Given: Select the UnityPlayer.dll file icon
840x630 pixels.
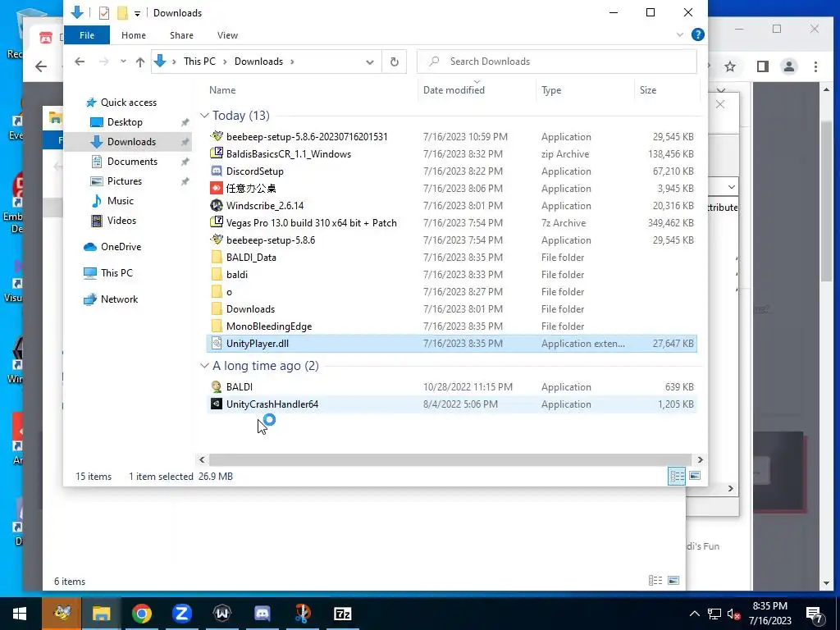Looking at the screenshot, I should (x=217, y=344).
